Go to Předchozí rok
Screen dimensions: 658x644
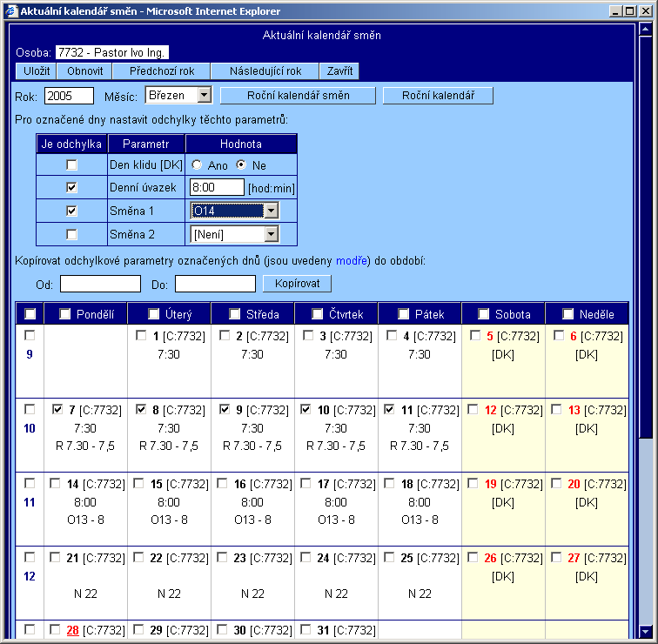pyautogui.click(x=162, y=70)
